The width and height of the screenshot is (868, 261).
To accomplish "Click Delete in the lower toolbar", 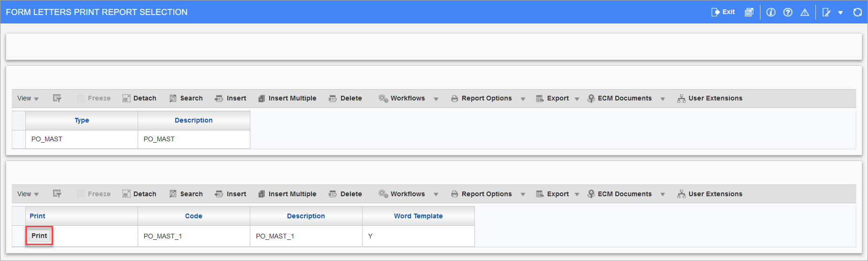I will point(345,194).
